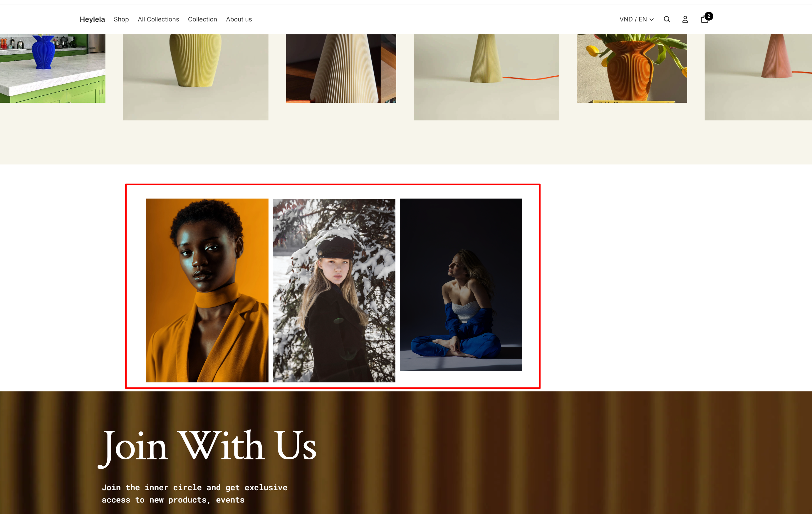Open the yellow ribbed vase product image
Screen dimensions: 812x514
(196, 77)
